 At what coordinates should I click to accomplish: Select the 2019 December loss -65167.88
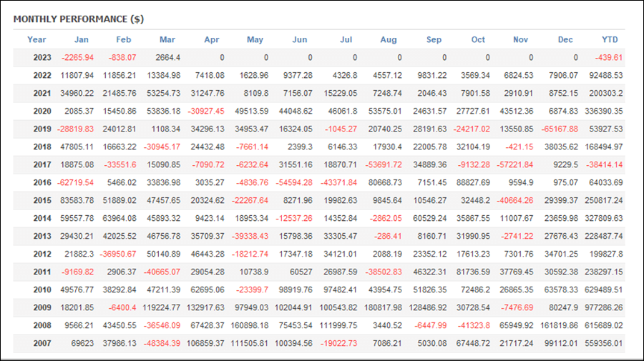[560, 129]
